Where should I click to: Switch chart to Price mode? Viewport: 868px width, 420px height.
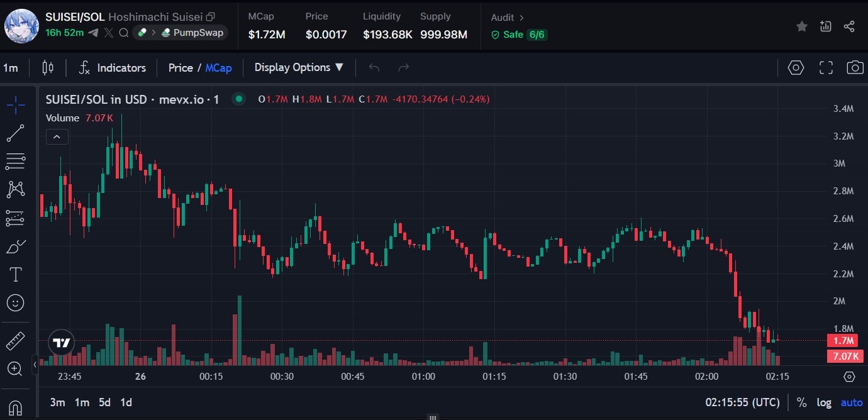pyautogui.click(x=181, y=68)
